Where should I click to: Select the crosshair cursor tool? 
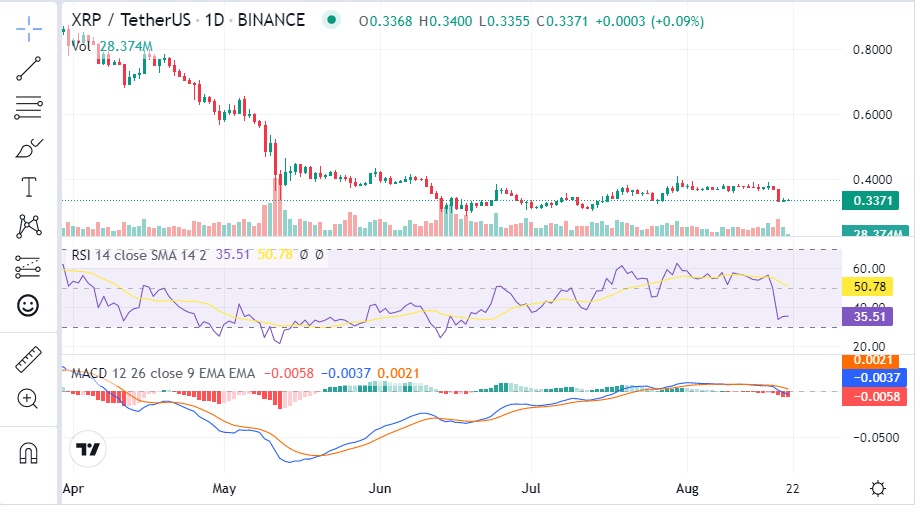pyautogui.click(x=28, y=29)
